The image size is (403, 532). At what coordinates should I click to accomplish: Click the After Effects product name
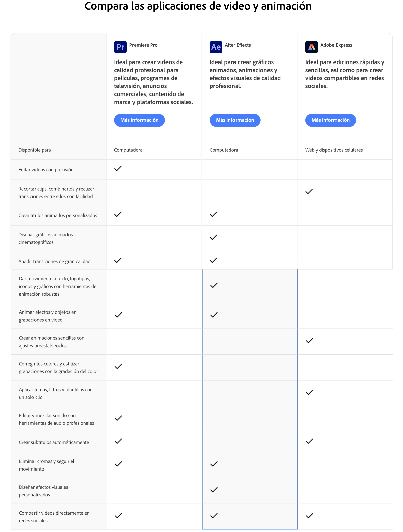click(238, 45)
